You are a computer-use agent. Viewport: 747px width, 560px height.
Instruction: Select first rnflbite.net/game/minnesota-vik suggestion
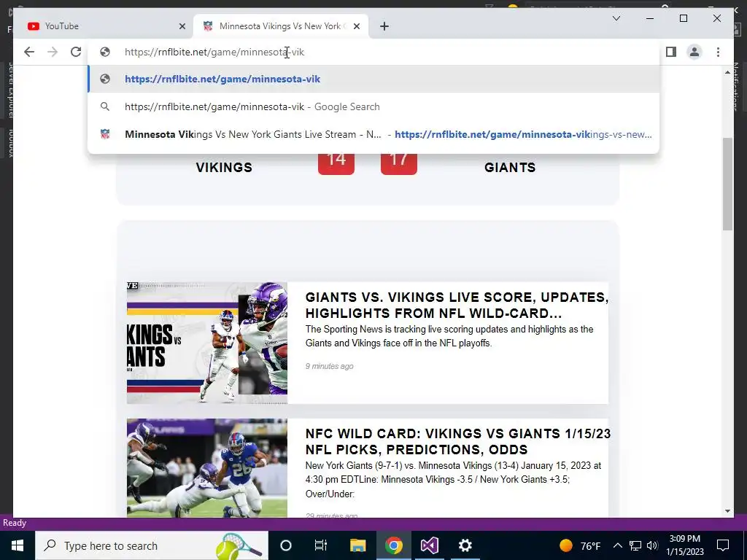(373, 79)
